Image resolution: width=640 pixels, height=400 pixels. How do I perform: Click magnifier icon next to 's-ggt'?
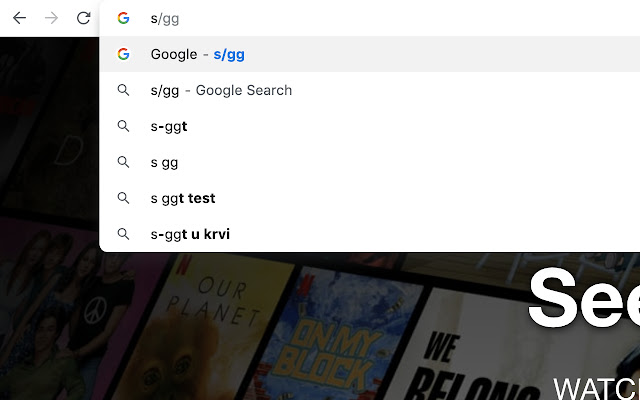123,126
